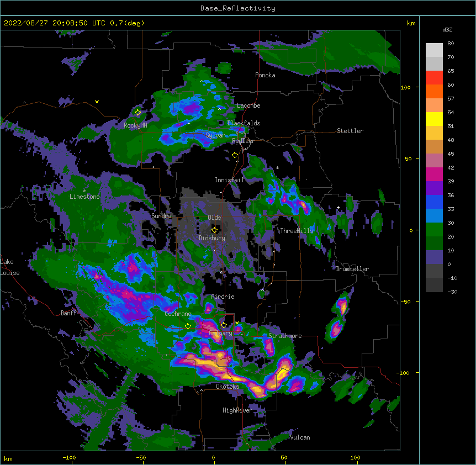Click the Vulcan label

[x=300, y=437]
